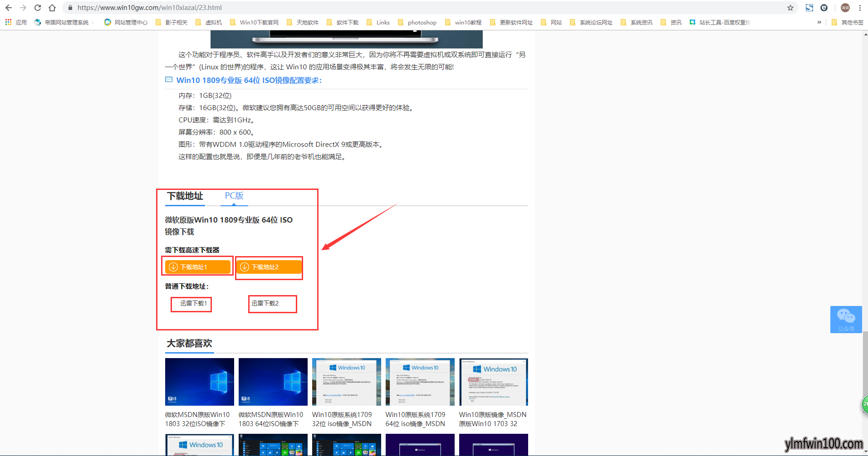Image resolution: width=868 pixels, height=456 pixels.
Task: Click the CPU速度：需达到1GHz line
Action: pyautogui.click(x=216, y=120)
